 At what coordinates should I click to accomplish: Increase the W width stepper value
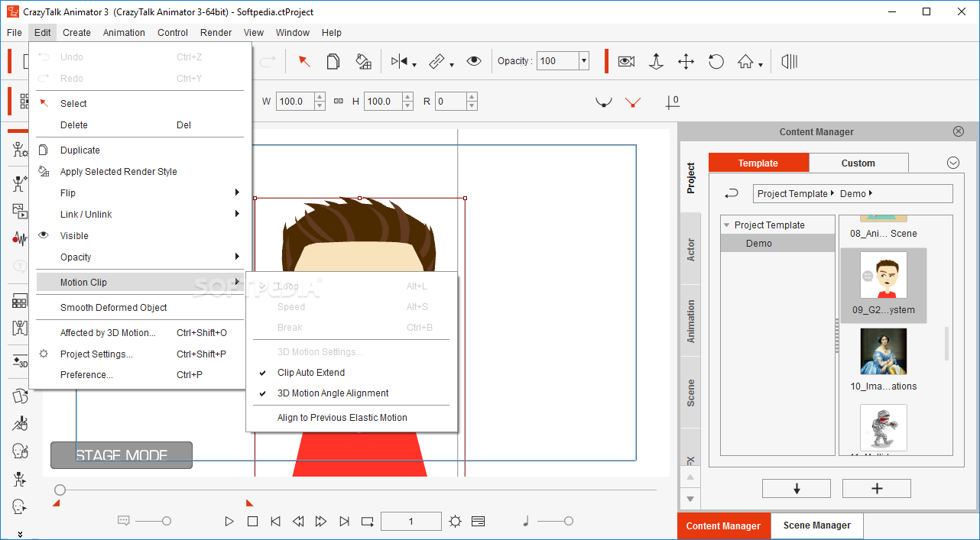320,97
